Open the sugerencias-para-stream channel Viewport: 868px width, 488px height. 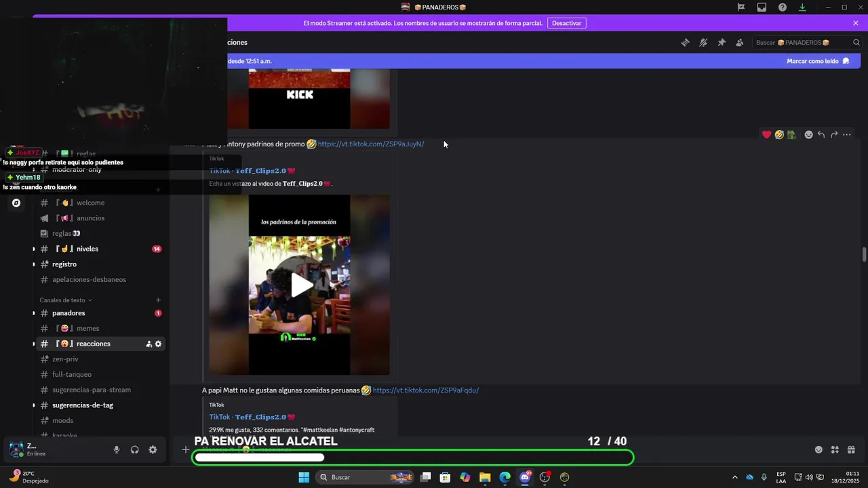92,390
